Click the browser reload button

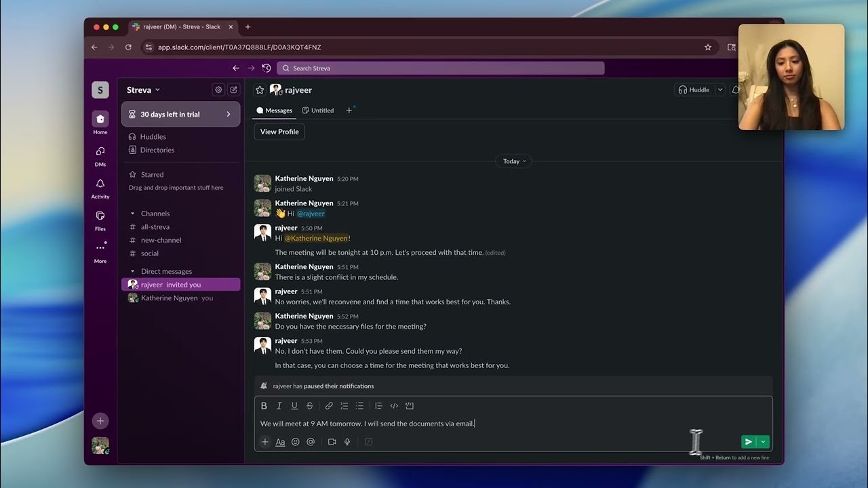[x=128, y=47]
